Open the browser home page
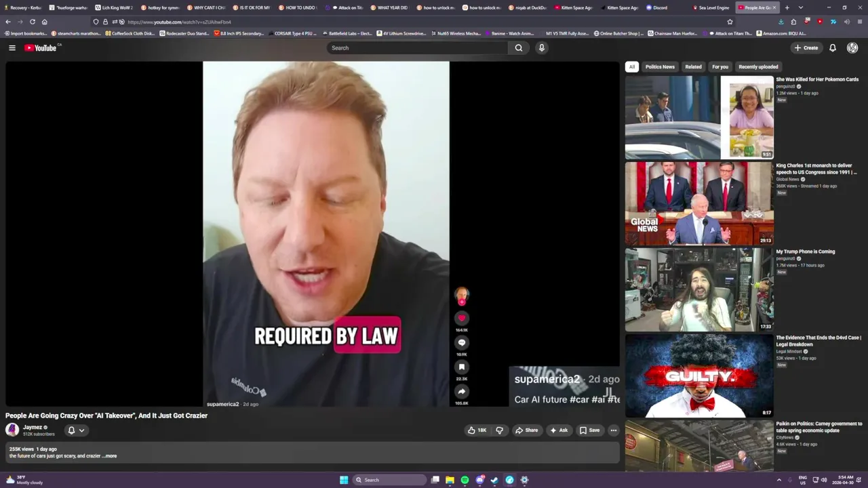This screenshot has height=488, width=868. tap(45, 22)
